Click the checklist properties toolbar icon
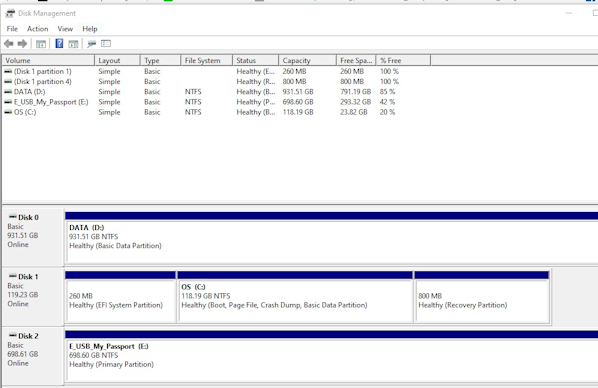 tap(106, 43)
